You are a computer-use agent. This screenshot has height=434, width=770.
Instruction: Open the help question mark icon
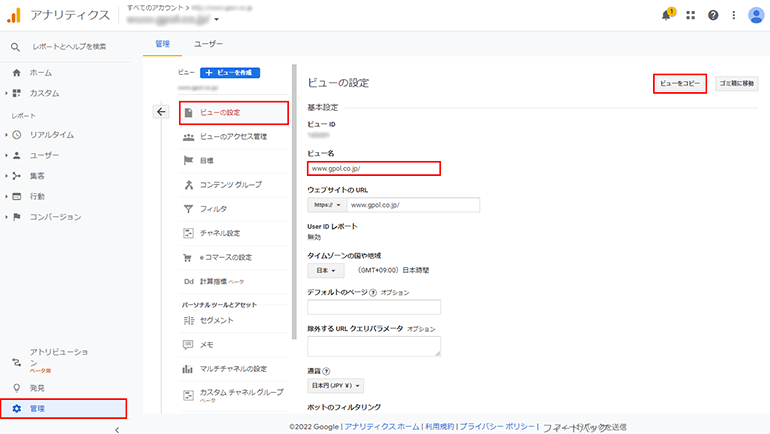click(x=713, y=15)
